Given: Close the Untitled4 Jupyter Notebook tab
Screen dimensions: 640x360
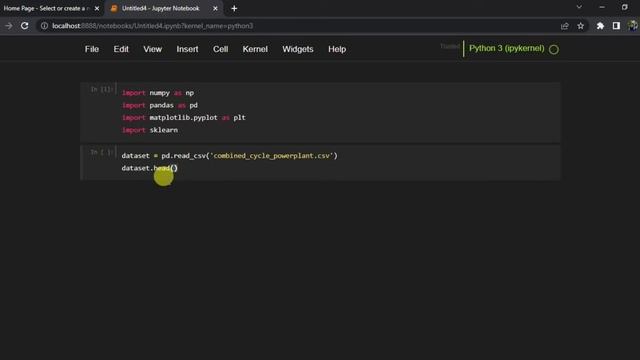Looking at the screenshot, I should [215, 8].
